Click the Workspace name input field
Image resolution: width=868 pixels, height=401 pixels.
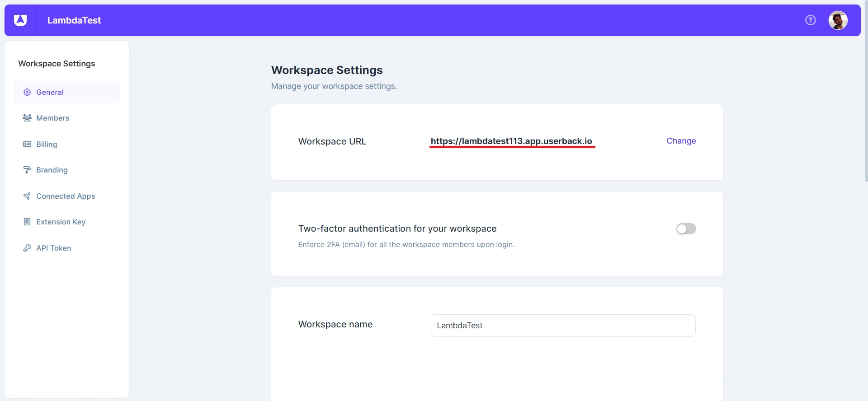pos(563,326)
